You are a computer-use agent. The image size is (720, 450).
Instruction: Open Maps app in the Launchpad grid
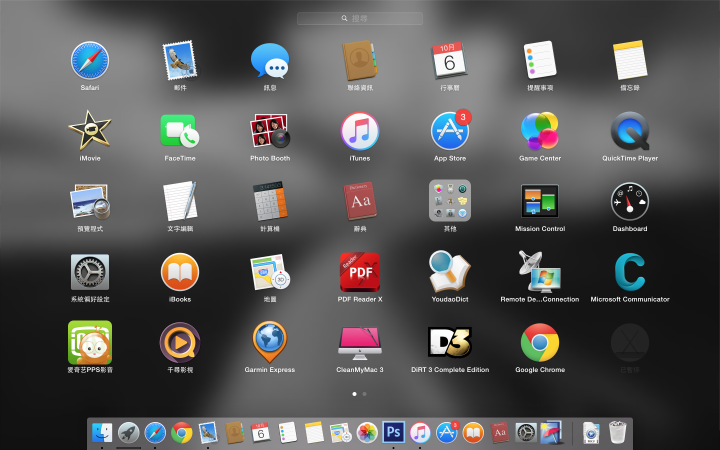[x=270, y=272]
